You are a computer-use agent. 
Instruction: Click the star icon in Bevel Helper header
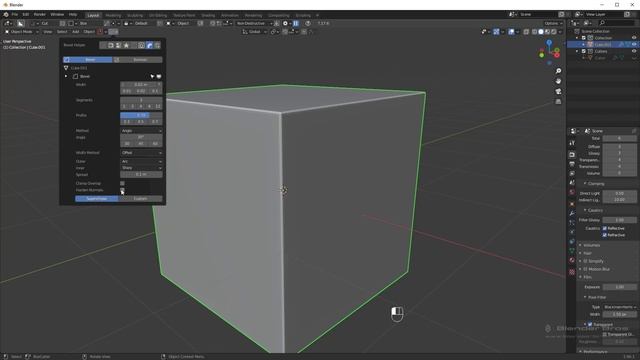point(126,45)
